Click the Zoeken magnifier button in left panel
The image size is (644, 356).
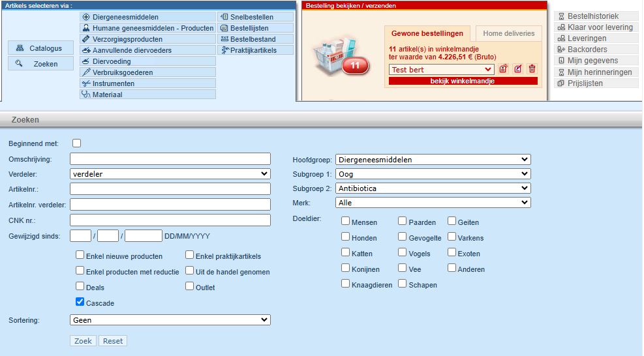[x=40, y=64]
